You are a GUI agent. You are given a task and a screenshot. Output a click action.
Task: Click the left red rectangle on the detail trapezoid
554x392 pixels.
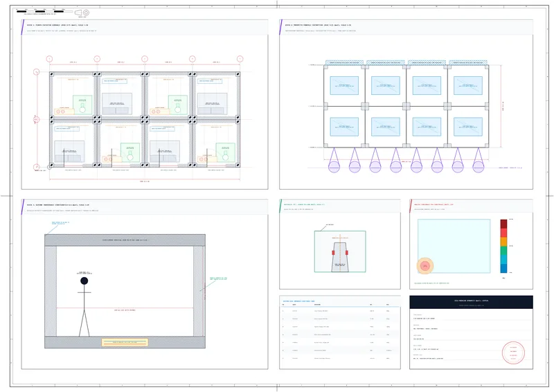coord(333,253)
